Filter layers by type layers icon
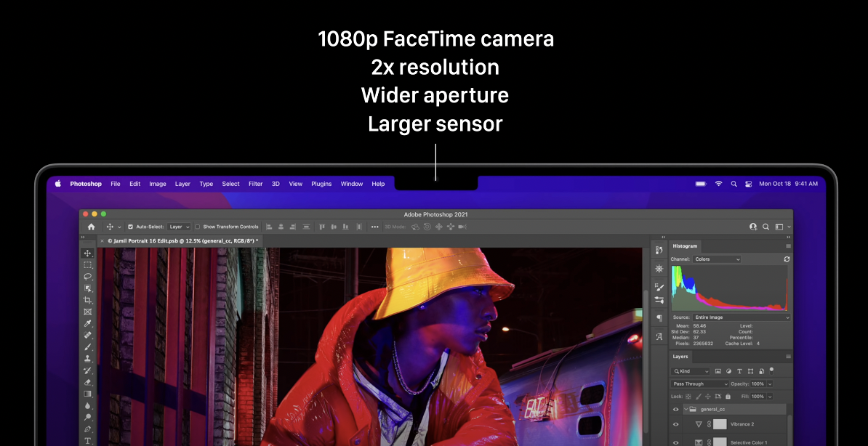 [x=739, y=371]
